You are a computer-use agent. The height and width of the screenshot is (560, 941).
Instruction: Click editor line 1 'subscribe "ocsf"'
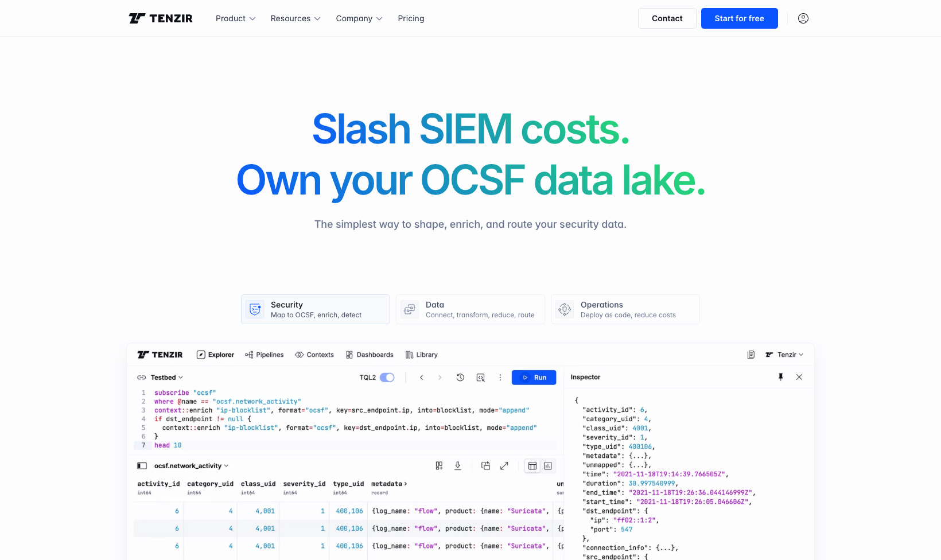point(185,393)
